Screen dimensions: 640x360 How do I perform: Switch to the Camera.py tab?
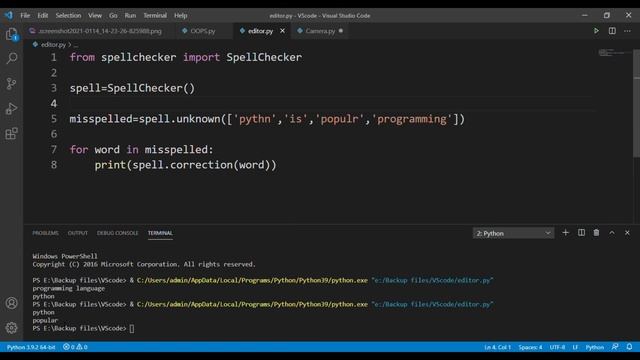coord(320,31)
